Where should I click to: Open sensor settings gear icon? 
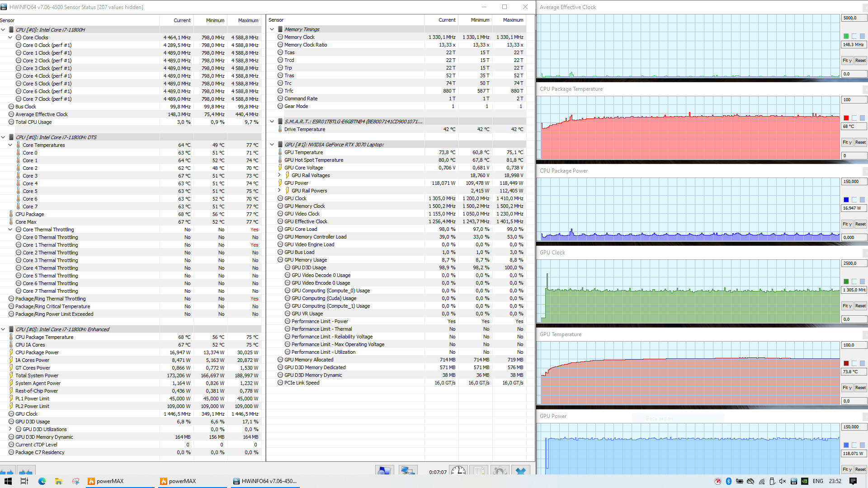(x=500, y=471)
